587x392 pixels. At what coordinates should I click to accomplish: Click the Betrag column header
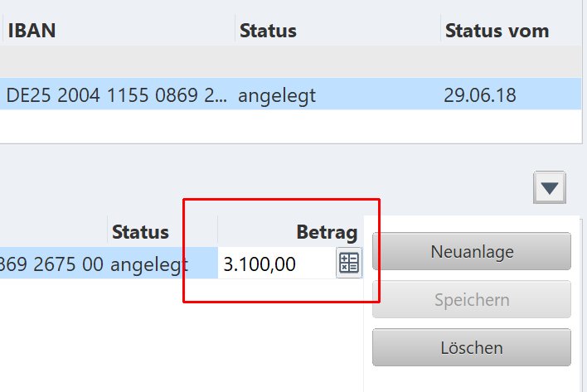[x=327, y=232]
